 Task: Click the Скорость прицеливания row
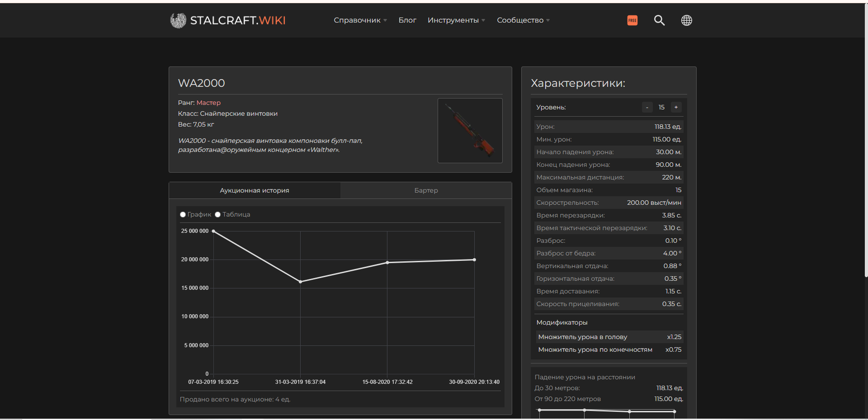[x=609, y=304]
